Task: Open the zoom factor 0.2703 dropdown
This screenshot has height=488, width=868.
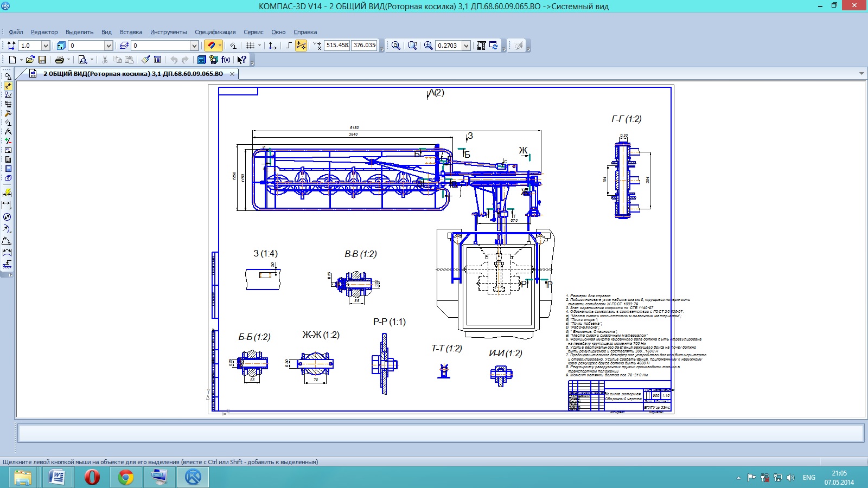Action: click(466, 46)
